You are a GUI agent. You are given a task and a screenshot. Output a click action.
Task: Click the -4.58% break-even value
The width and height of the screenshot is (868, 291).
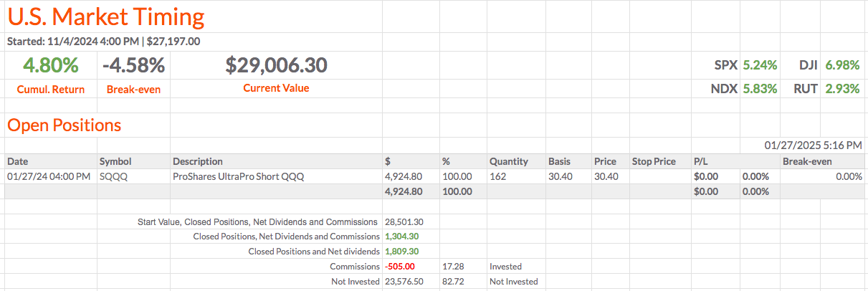click(x=133, y=65)
